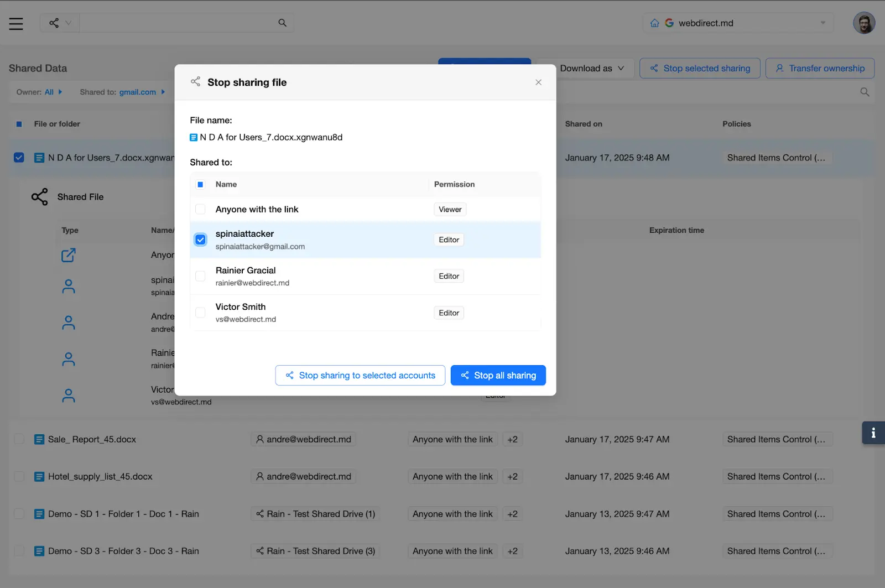
Task: Check the select-all Name checkbox in the dialog
Action: click(x=200, y=184)
